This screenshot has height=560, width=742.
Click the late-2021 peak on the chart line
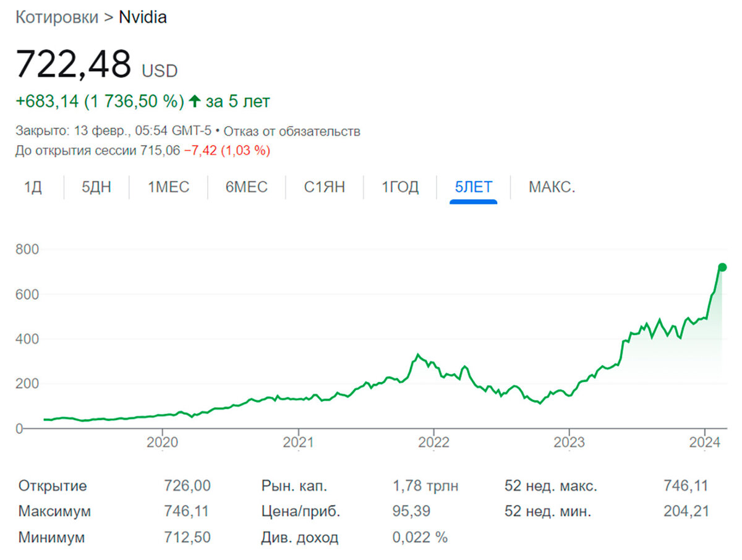coord(418,355)
